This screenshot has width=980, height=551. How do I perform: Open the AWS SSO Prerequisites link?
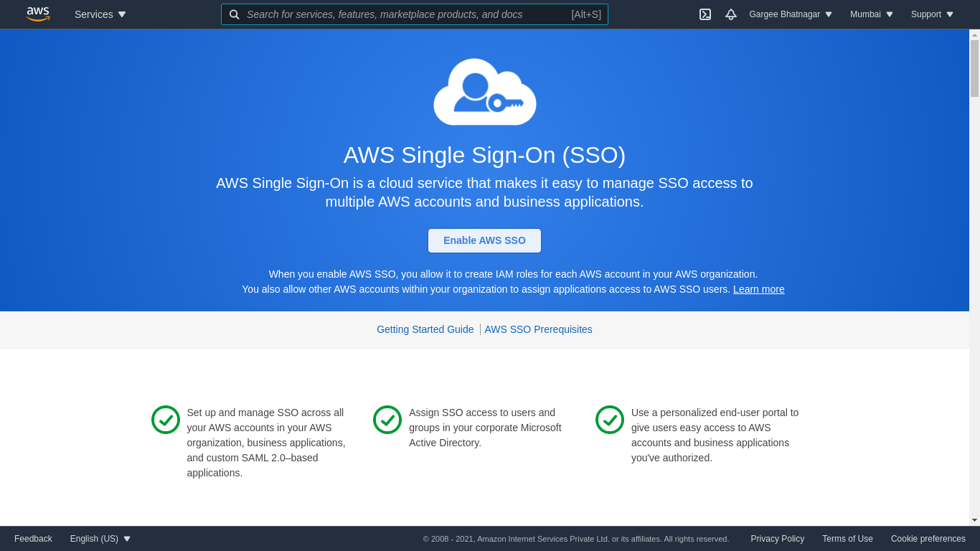[538, 329]
